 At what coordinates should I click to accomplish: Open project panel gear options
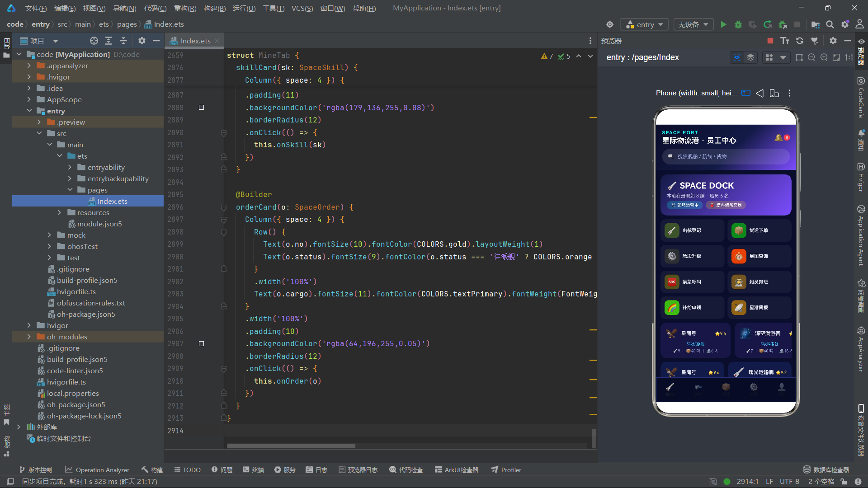coord(142,41)
